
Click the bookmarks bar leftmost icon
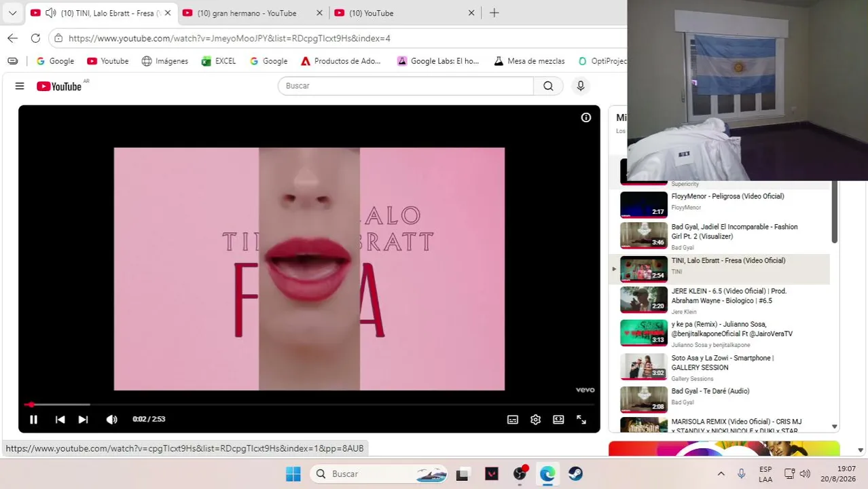click(12, 61)
